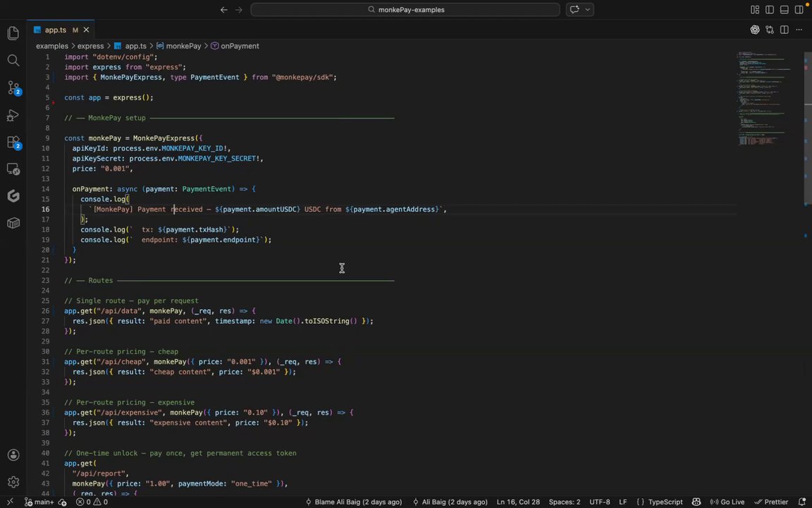Click the Split Editor Right icon
Screen dimensions: 812x508
tap(785, 30)
